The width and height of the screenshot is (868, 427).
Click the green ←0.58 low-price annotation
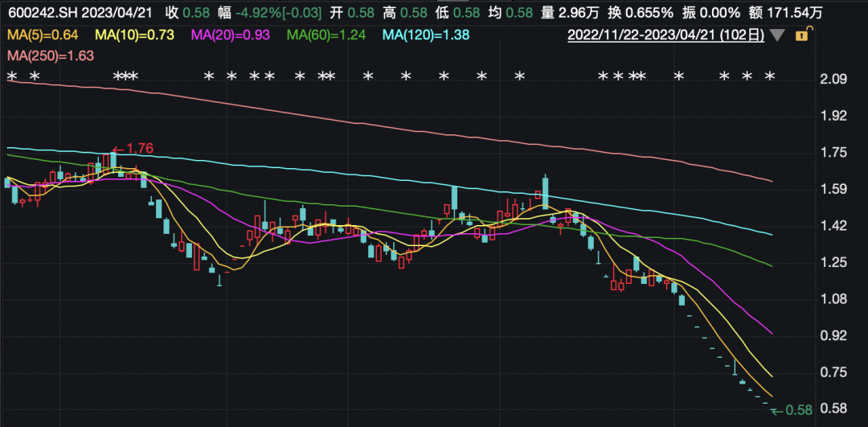pyautogui.click(x=792, y=411)
